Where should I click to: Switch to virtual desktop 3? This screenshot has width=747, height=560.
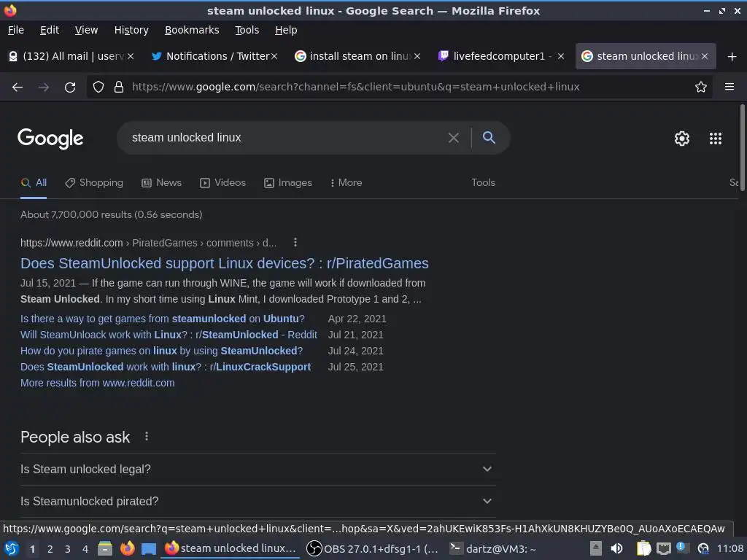click(x=68, y=549)
